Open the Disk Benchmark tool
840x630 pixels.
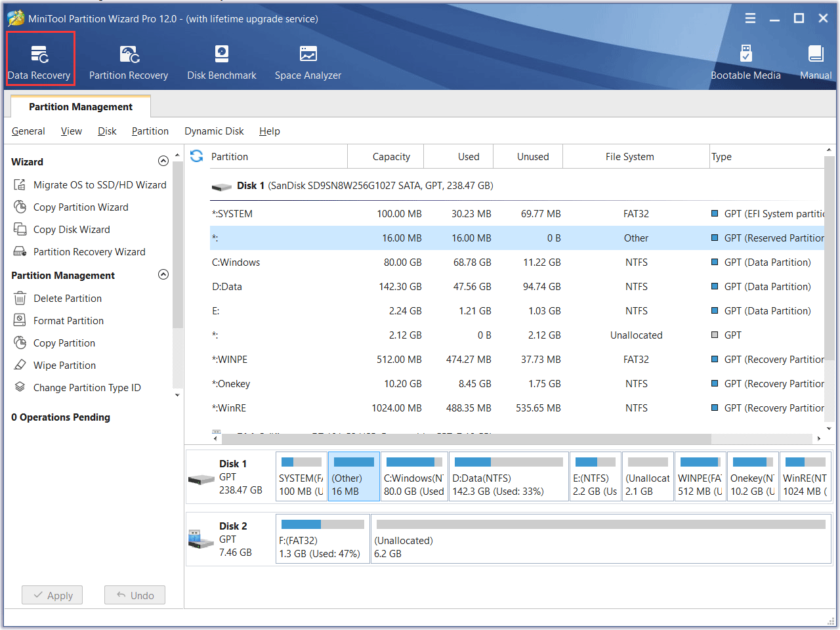222,63
